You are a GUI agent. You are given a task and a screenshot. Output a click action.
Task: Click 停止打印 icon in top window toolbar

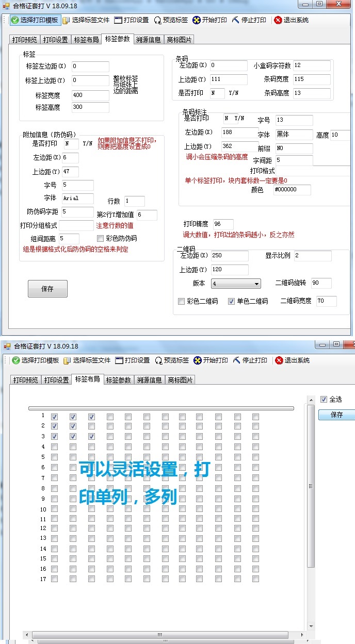pyautogui.click(x=235, y=20)
